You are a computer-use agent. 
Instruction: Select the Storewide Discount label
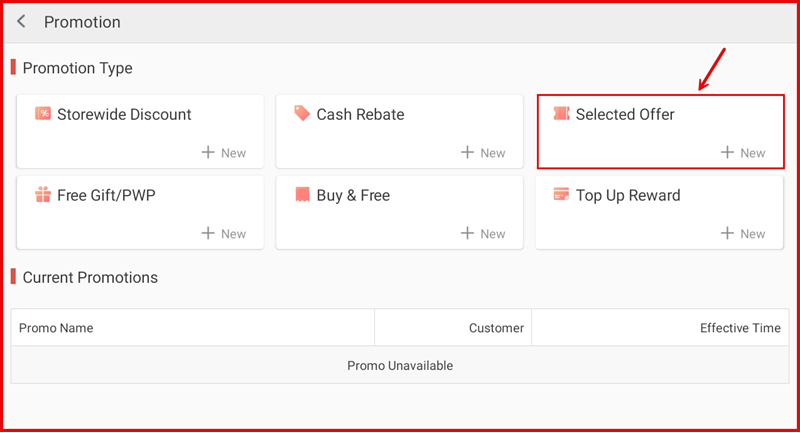124,114
